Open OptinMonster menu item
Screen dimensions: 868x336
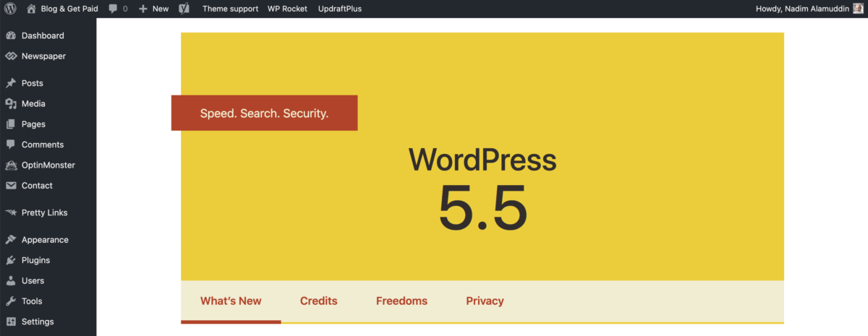click(48, 165)
